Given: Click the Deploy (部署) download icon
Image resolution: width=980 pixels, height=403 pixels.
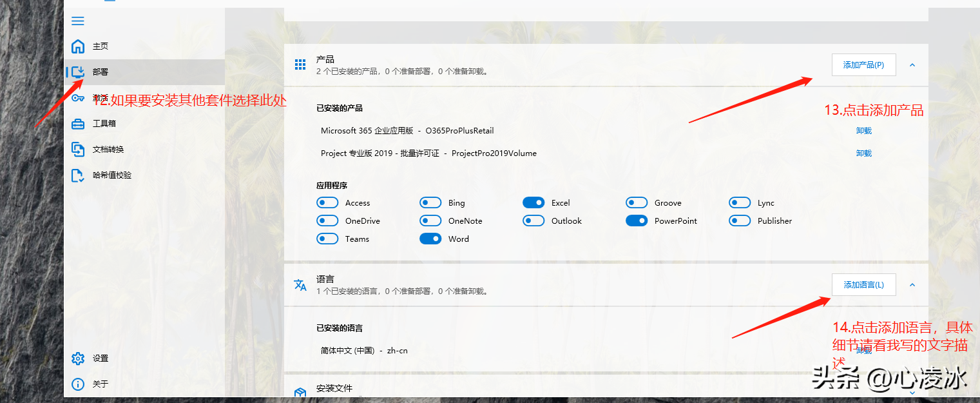Looking at the screenshot, I should coord(78,72).
